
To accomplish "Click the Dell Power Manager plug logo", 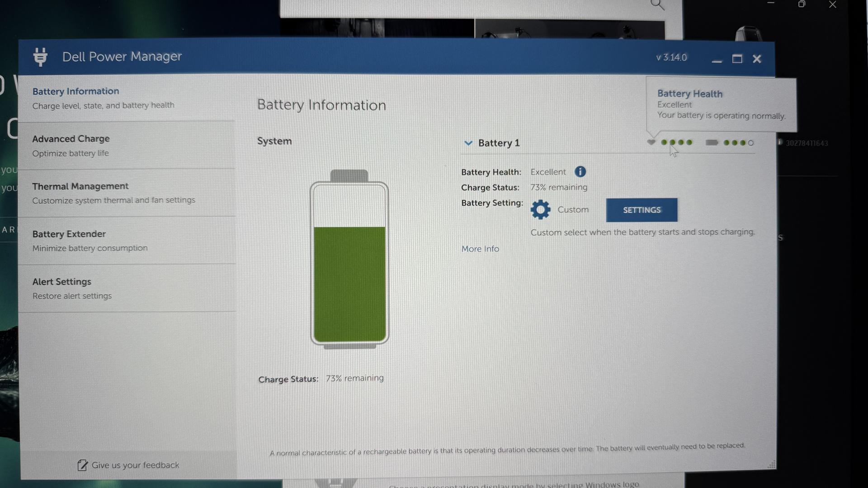I will tap(40, 57).
